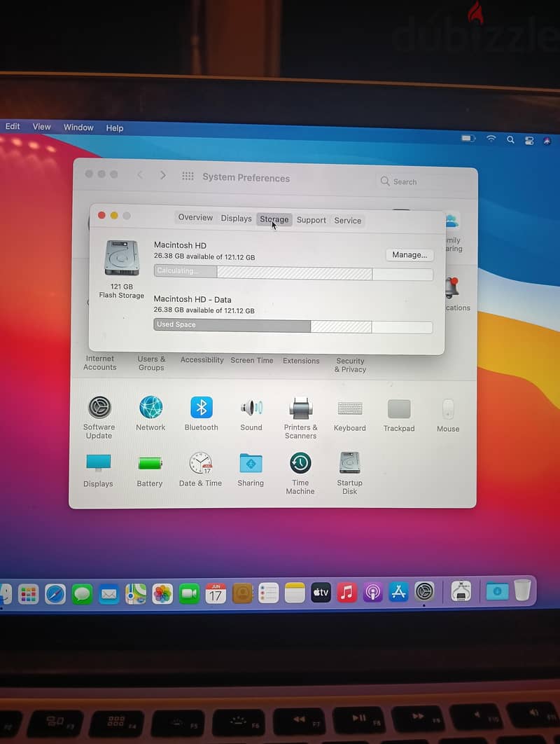Open Battery preferences

click(150, 463)
